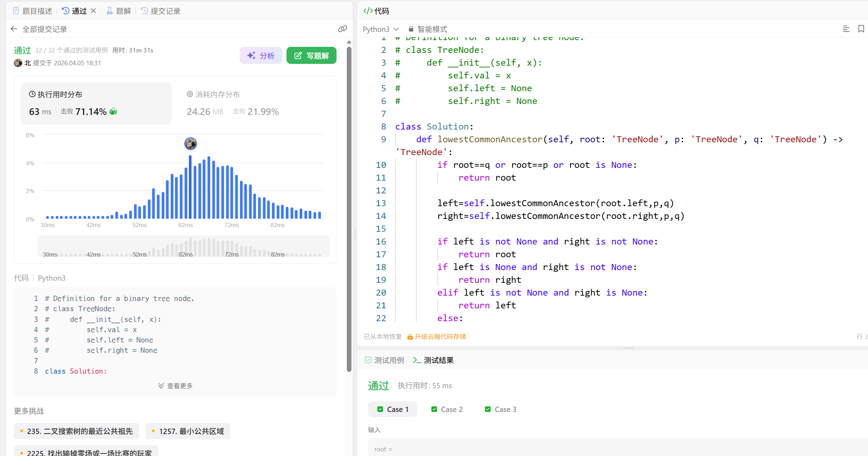
Task: Click the 智能模式 lock icon
Action: (411, 29)
